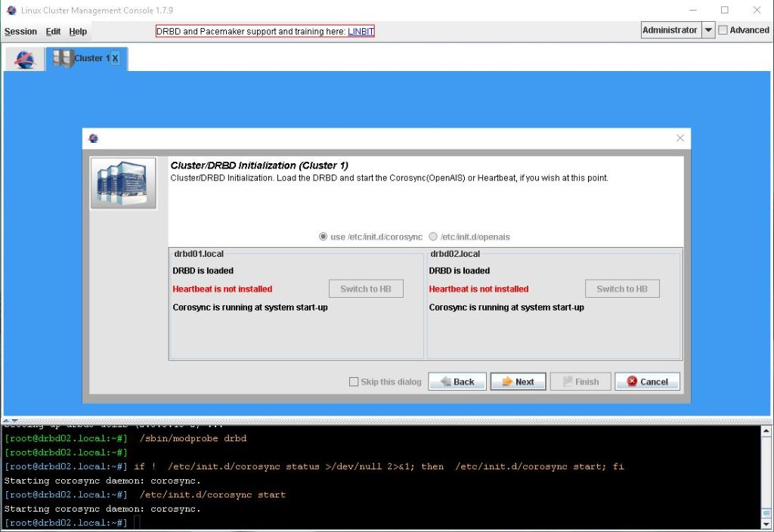Click the 'if ! /etc/init.d/corosync status' terminal line
This screenshot has height=532, width=774.
pos(314,466)
